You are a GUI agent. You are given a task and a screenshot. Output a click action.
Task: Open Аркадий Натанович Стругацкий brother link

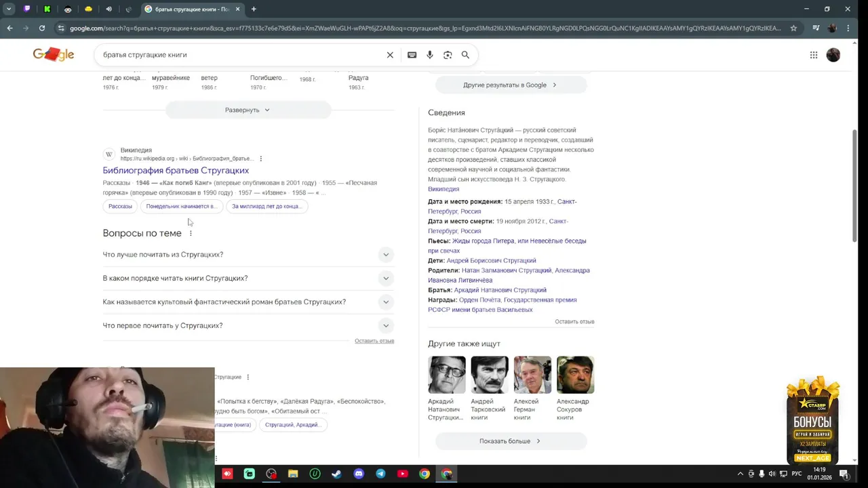500,290
